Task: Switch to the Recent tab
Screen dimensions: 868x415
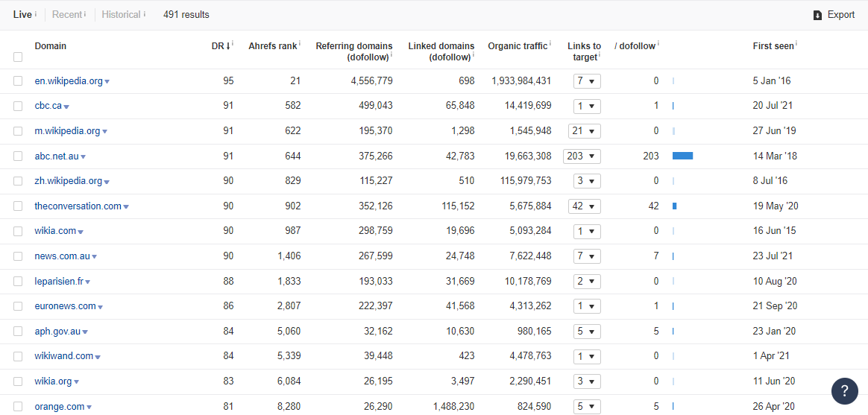Action: click(x=66, y=15)
